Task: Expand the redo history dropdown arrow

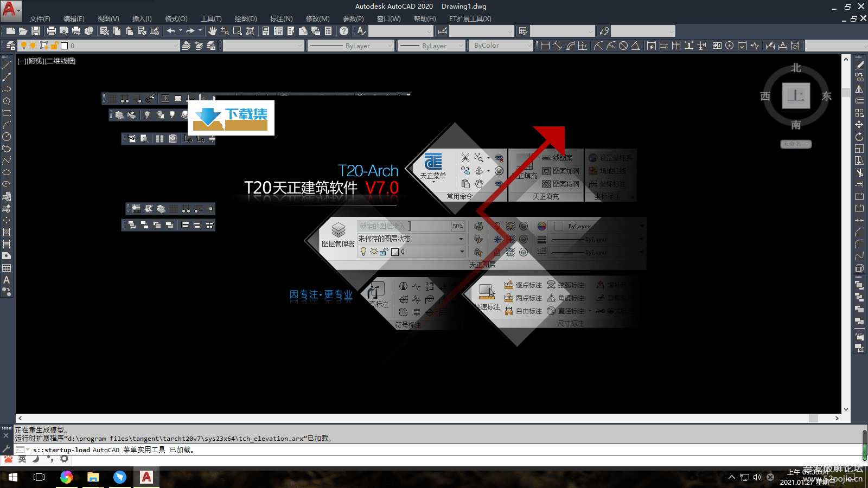Action: coord(200,30)
